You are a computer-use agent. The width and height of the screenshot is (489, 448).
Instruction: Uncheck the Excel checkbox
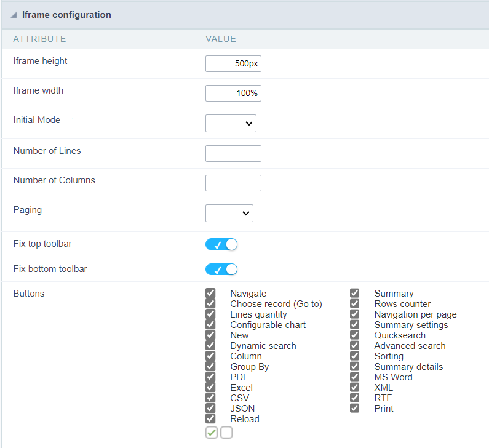click(210, 387)
